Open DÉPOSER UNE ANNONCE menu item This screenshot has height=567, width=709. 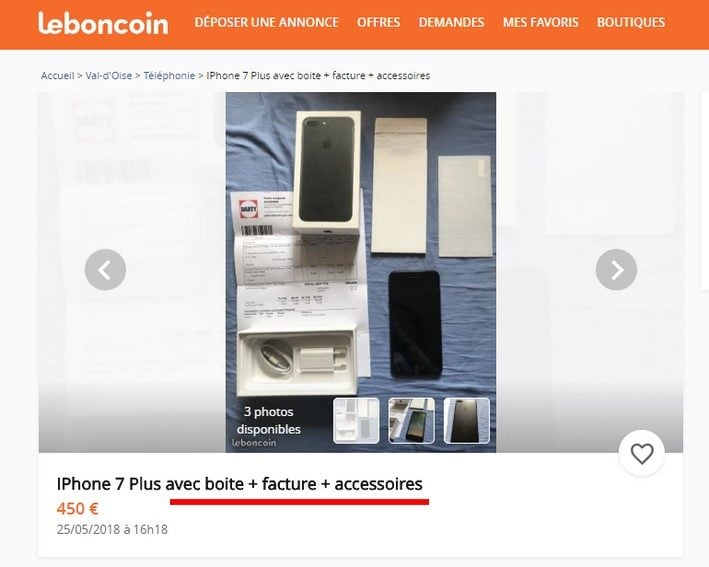click(266, 22)
